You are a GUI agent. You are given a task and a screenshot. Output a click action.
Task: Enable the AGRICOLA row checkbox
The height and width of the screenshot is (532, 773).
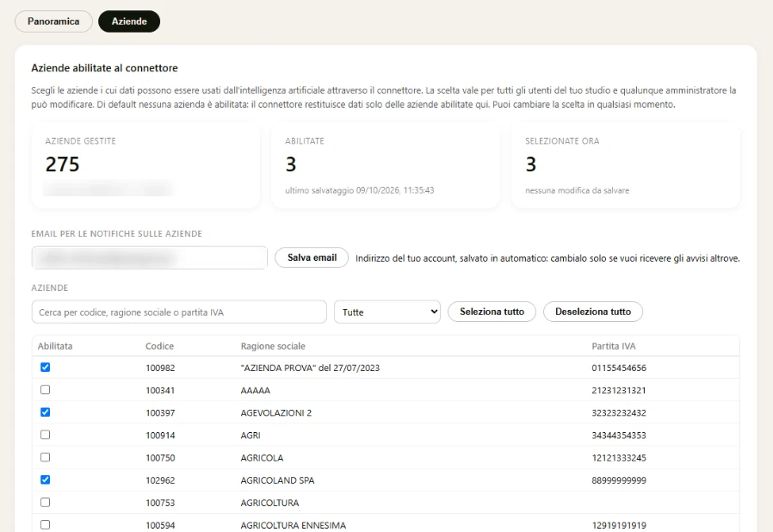click(46, 458)
